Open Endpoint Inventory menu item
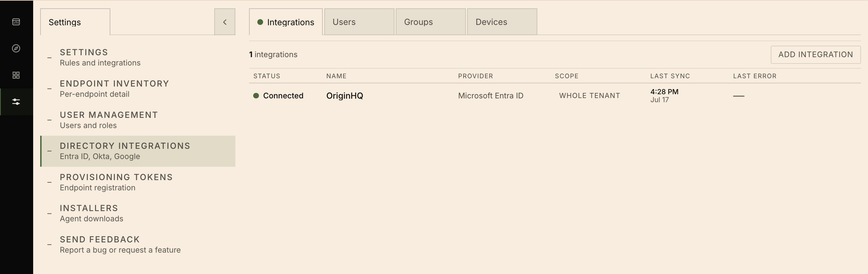868x274 pixels. [x=138, y=89]
